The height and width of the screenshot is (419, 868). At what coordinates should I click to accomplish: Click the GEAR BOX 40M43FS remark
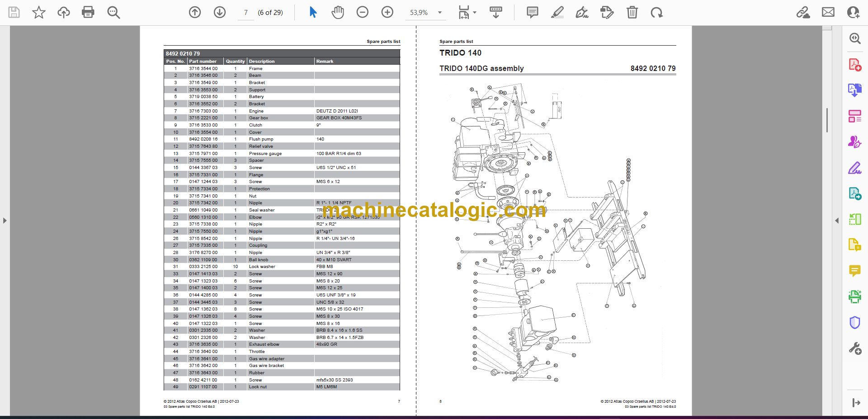339,118
